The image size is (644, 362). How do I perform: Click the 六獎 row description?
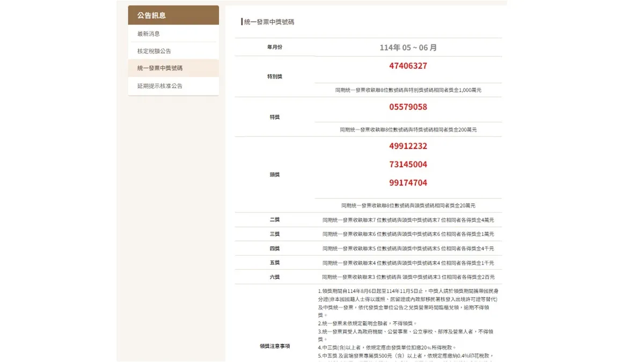click(408, 277)
